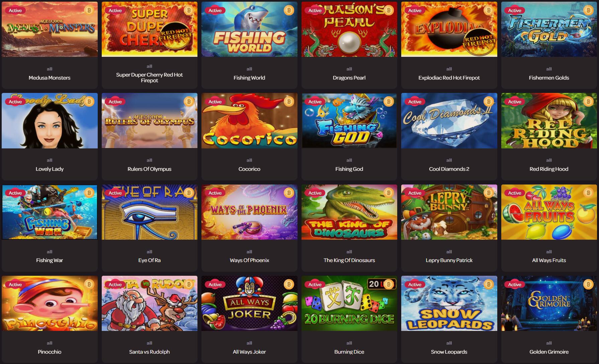This screenshot has height=364, width=599.
Task: Click the Bitcoin icon on Golden Grimoire
Action: [588, 284]
